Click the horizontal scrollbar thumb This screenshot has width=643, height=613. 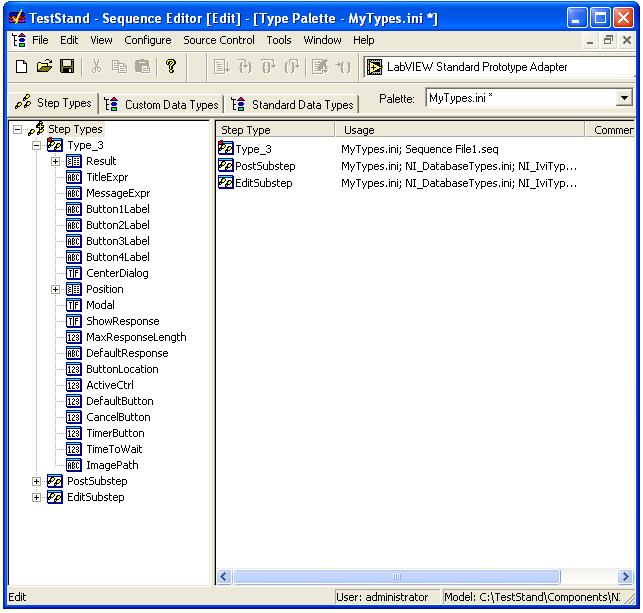click(396, 577)
